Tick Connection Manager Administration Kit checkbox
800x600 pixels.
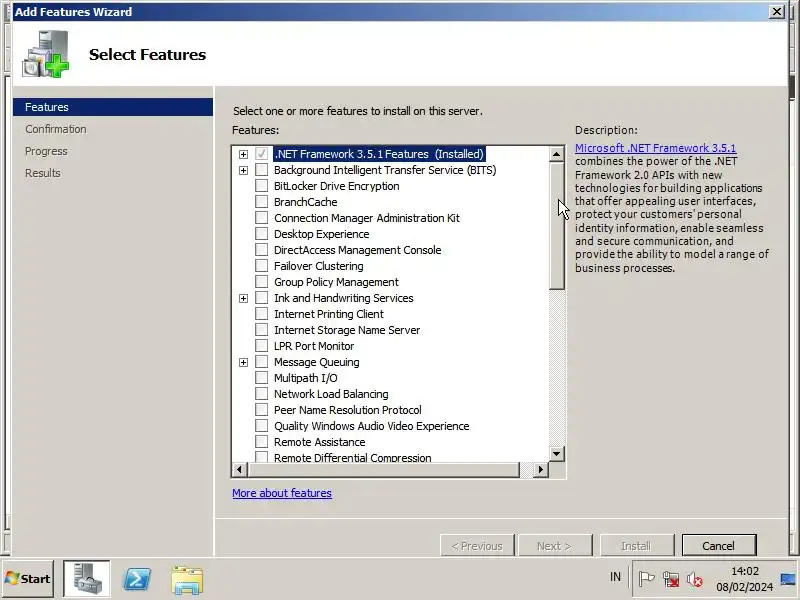pyautogui.click(x=261, y=218)
